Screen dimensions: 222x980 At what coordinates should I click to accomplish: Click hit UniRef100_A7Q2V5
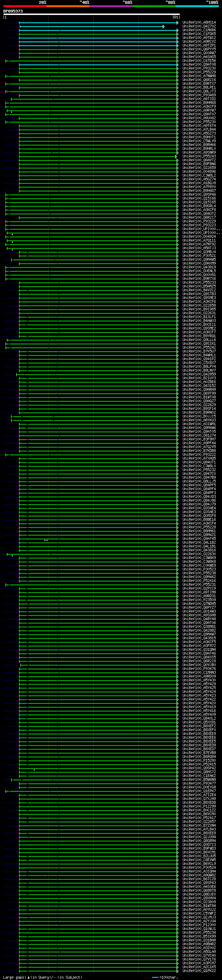tap(199, 447)
